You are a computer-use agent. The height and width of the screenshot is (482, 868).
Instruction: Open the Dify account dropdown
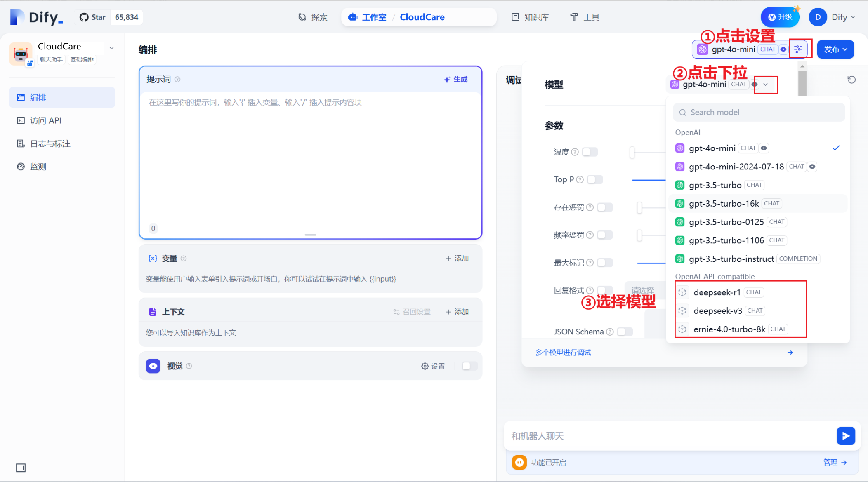(833, 17)
